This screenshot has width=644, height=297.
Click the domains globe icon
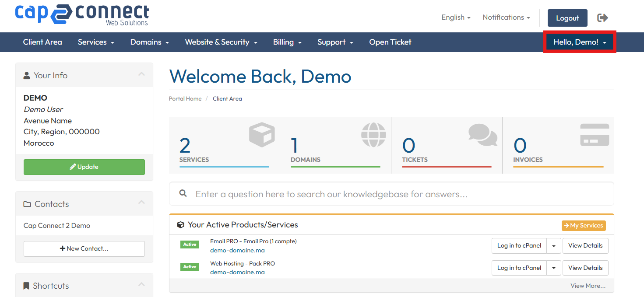click(x=373, y=135)
